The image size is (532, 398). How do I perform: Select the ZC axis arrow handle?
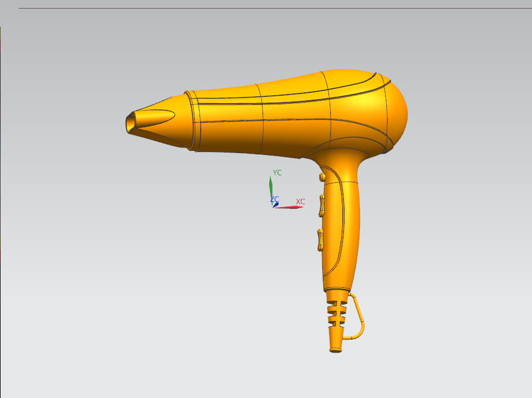(277, 204)
